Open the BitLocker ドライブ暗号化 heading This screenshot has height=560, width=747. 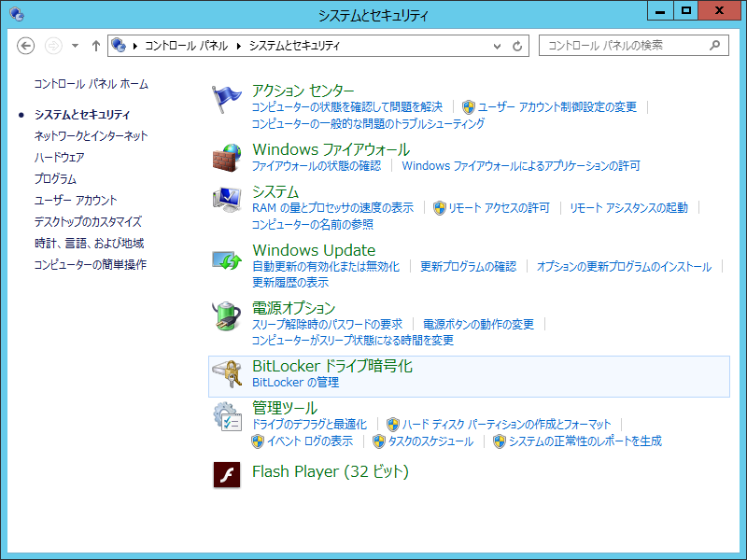pos(332,366)
